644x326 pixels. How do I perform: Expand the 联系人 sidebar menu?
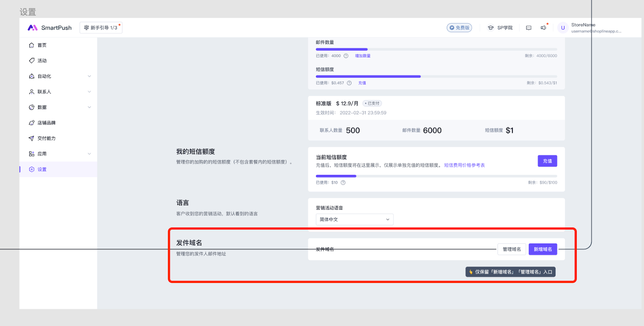click(89, 92)
